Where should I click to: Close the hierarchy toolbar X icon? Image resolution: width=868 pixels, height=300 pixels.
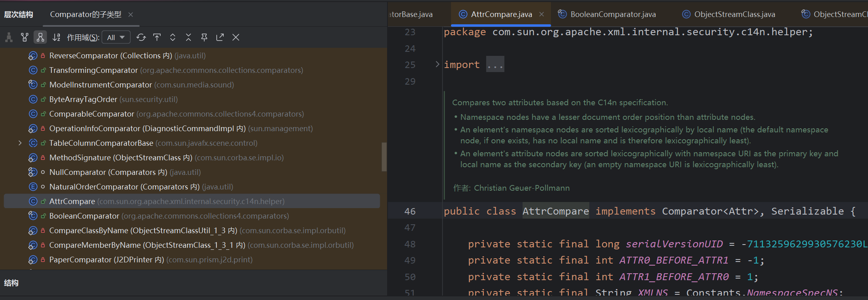[236, 38]
